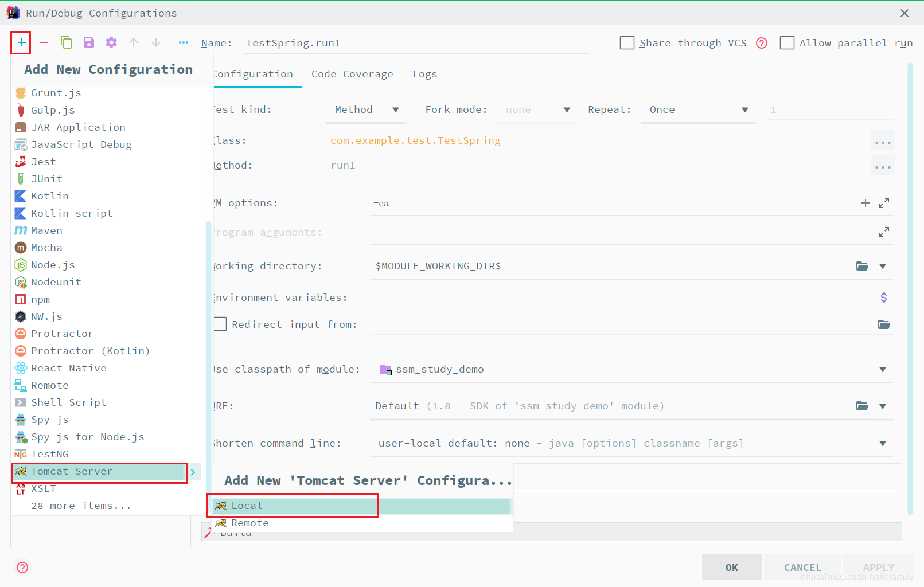
Task: Select XSLT configuration type
Action: click(108, 488)
